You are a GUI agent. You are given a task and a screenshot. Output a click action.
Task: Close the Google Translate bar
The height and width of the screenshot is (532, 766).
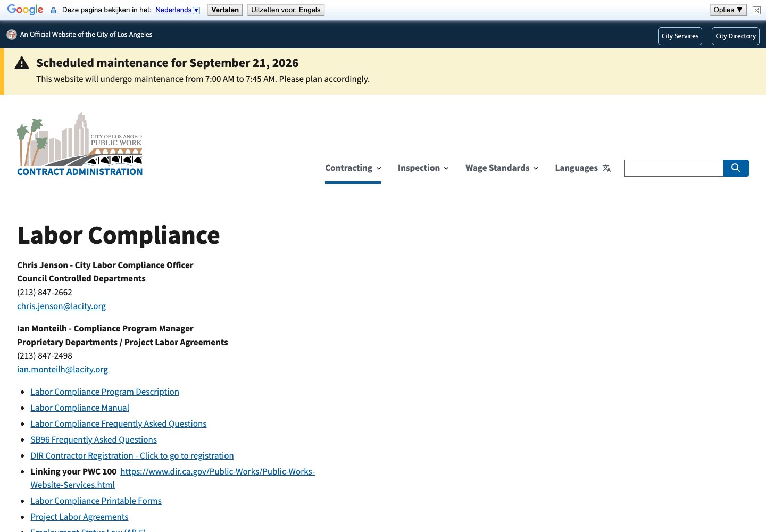point(756,10)
